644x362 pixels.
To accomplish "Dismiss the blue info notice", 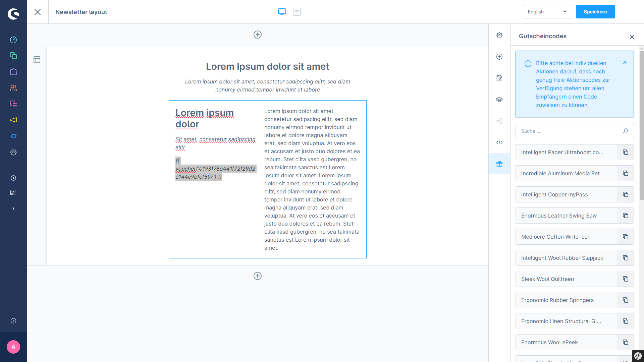I will coord(625,62).
